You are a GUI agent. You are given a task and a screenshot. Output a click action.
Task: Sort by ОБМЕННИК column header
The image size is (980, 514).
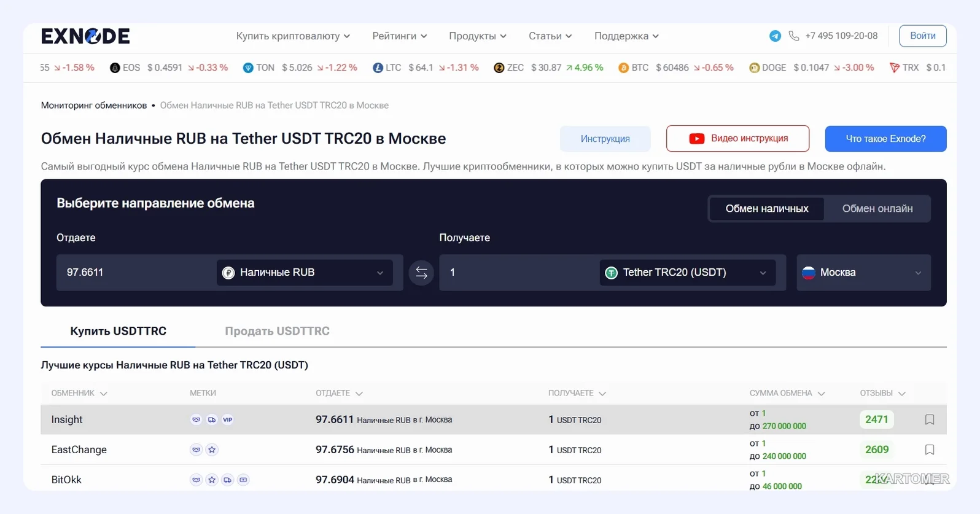click(79, 393)
